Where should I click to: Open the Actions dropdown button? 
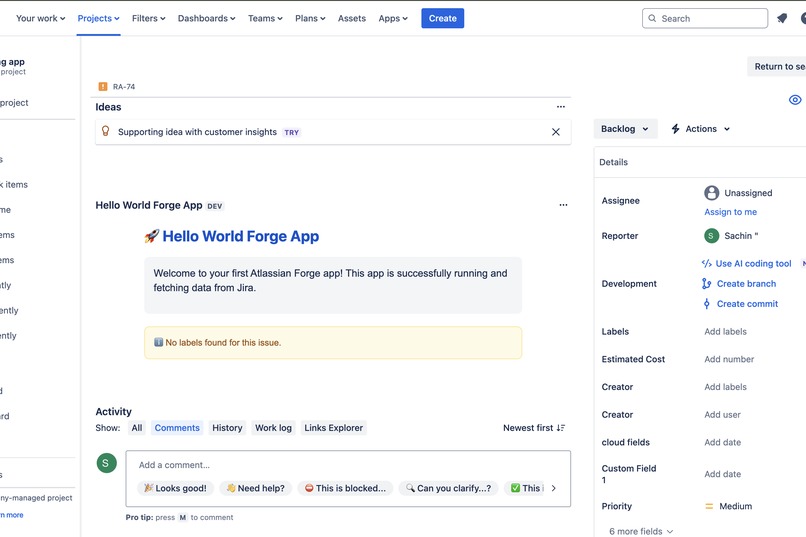(700, 129)
